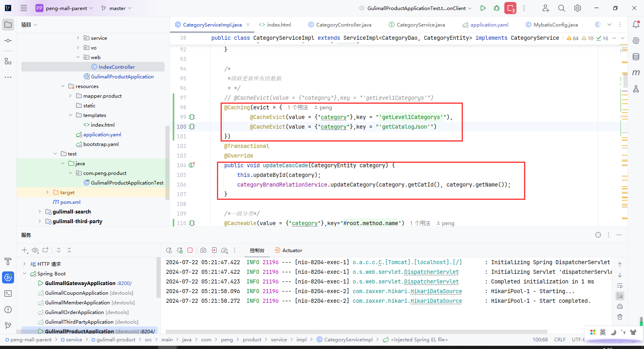Viewport: 644px width, 349px height.
Task: Toggle the Services tool window button
Action: (x=8, y=277)
